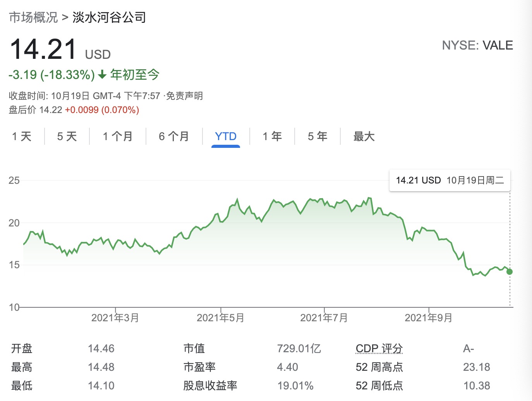Click the 最低 value 14.10
This screenshot has height=401, width=532.
101,386
